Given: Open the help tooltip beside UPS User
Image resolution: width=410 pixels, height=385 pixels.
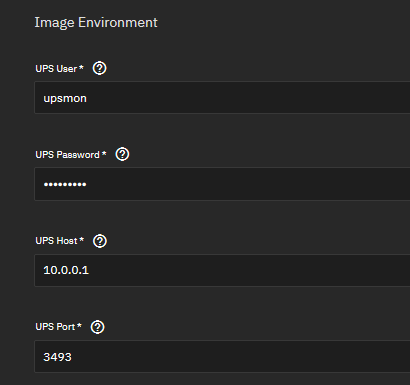Looking at the screenshot, I should click(99, 68).
